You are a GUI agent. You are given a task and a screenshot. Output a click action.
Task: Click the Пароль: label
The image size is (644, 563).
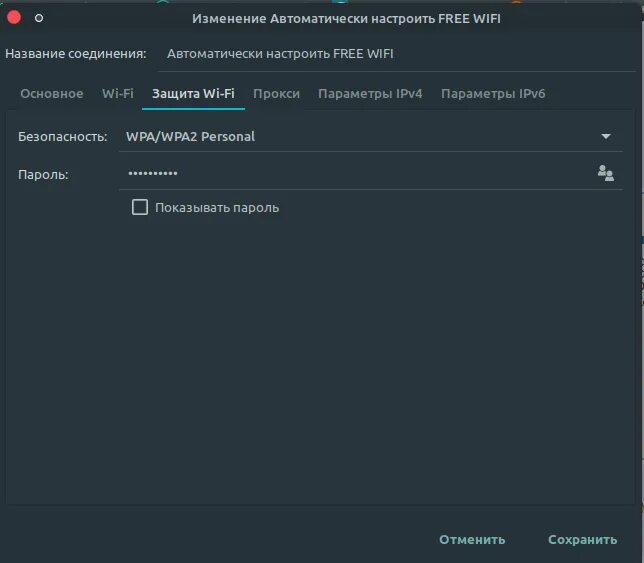(x=43, y=175)
